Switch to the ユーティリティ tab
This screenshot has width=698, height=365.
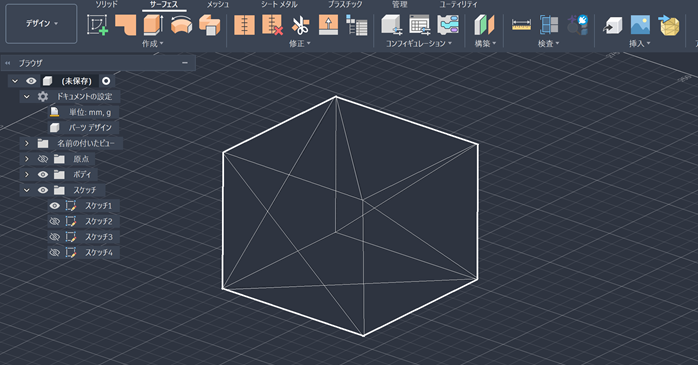(x=458, y=4)
